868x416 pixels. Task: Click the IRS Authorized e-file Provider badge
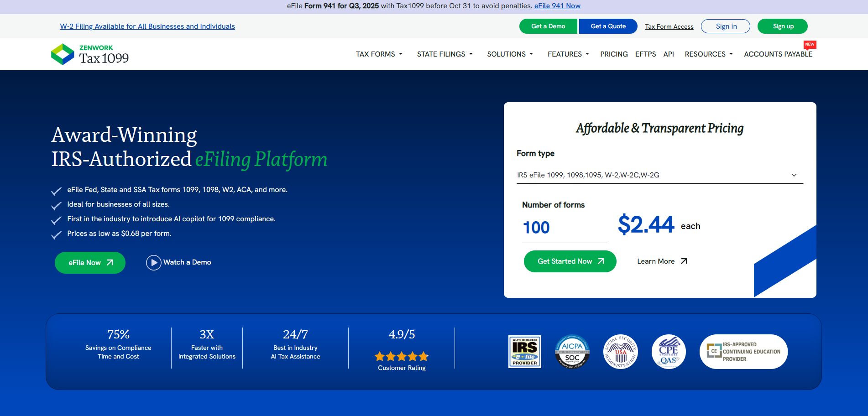pos(524,352)
